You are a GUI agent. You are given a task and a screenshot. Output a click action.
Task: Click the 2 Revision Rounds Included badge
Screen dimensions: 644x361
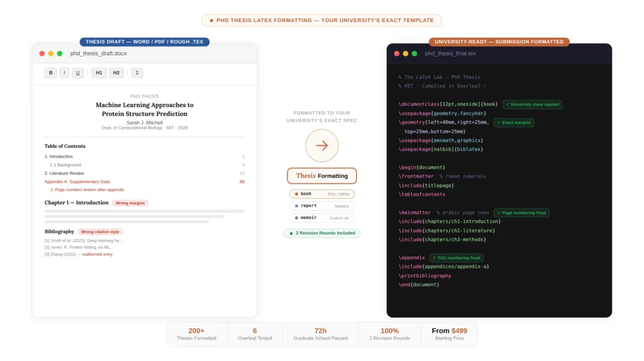pyautogui.click(x=322, y=233)
